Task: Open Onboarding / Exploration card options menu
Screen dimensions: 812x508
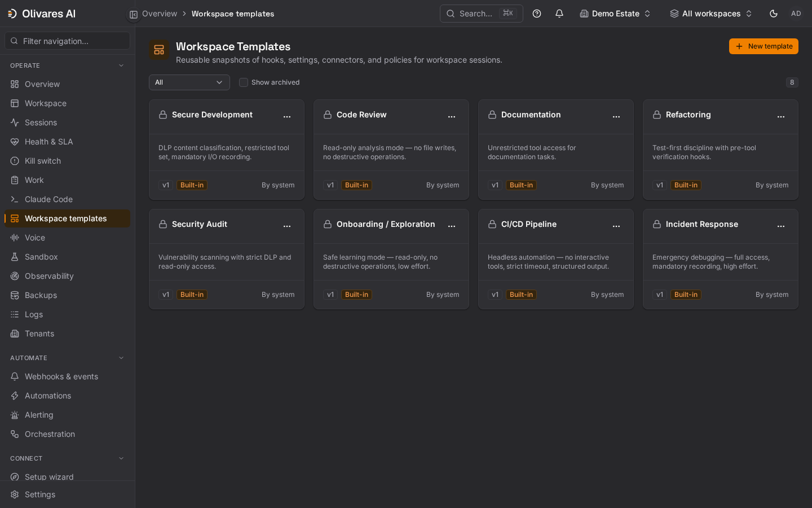Action: pyautogui.click(x=452, y=226)
